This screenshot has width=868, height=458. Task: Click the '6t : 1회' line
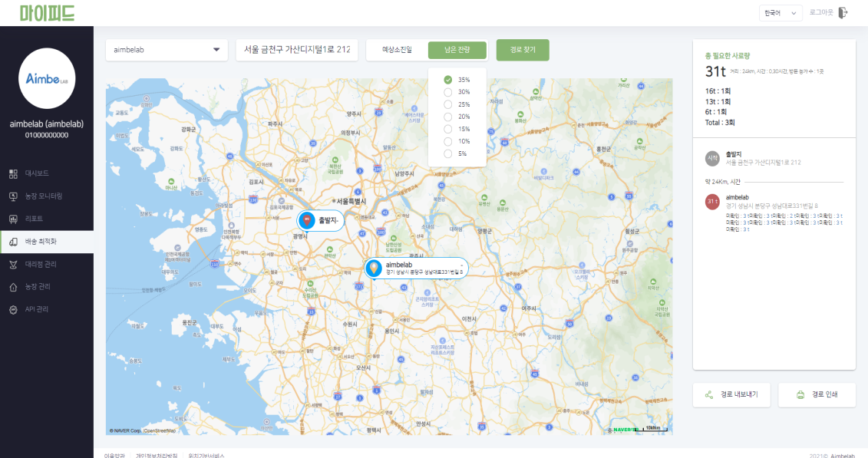point(716,112)
